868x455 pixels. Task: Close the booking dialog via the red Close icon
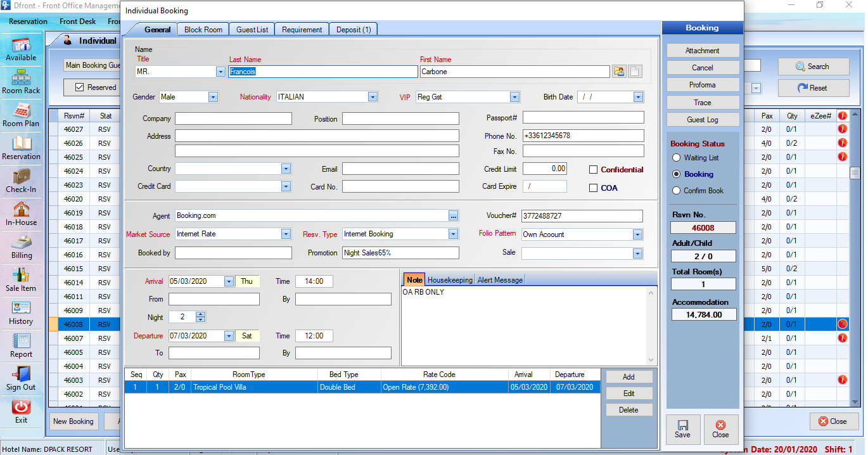pos(720,430)
